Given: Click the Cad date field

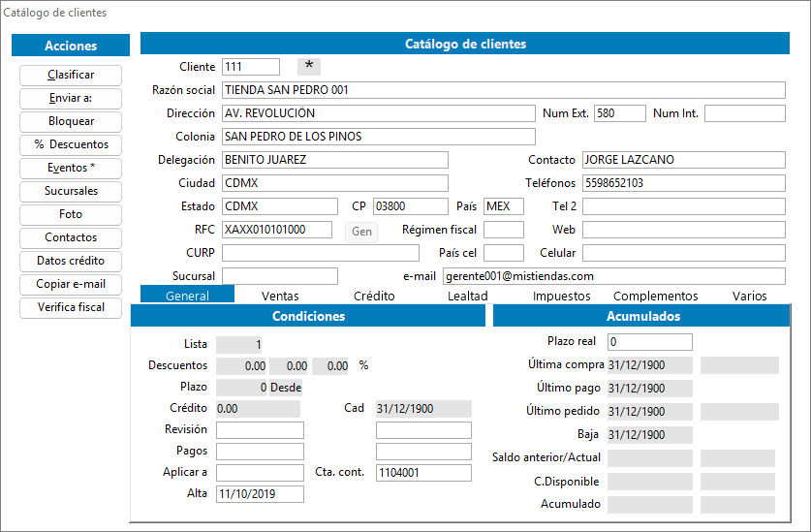Looking at the screenshot, I should click(423, 409).
